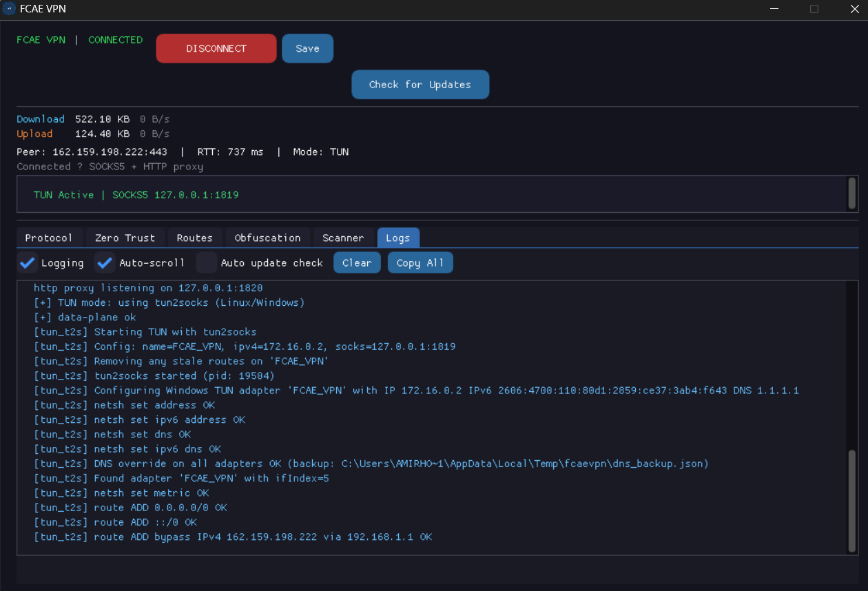Viewport: 868px width, 591px height.
Task: Go to the Scanner tab
Action: [343, 238]
